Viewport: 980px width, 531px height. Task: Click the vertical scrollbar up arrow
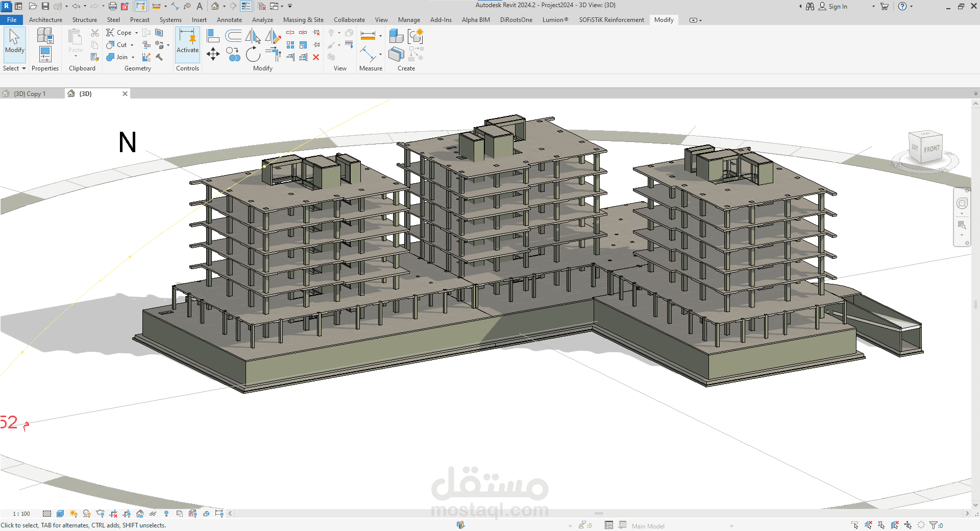point(975,104)
